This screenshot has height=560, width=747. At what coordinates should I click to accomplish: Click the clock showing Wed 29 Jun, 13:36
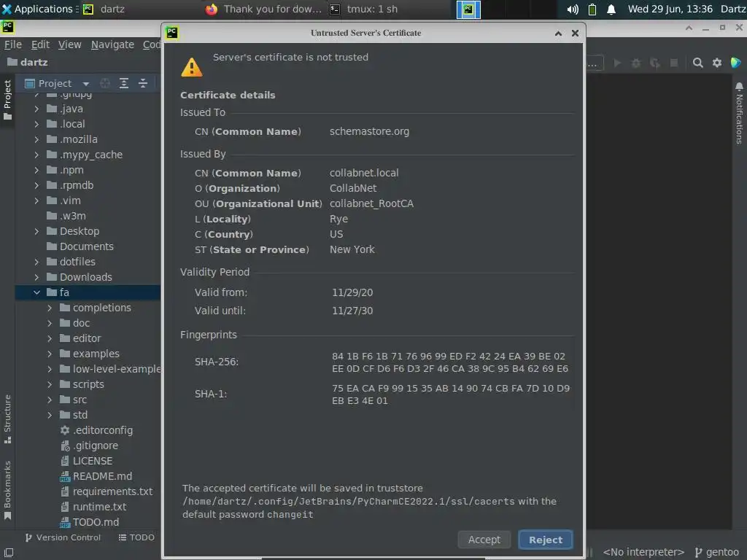click(x=670, y=9)
